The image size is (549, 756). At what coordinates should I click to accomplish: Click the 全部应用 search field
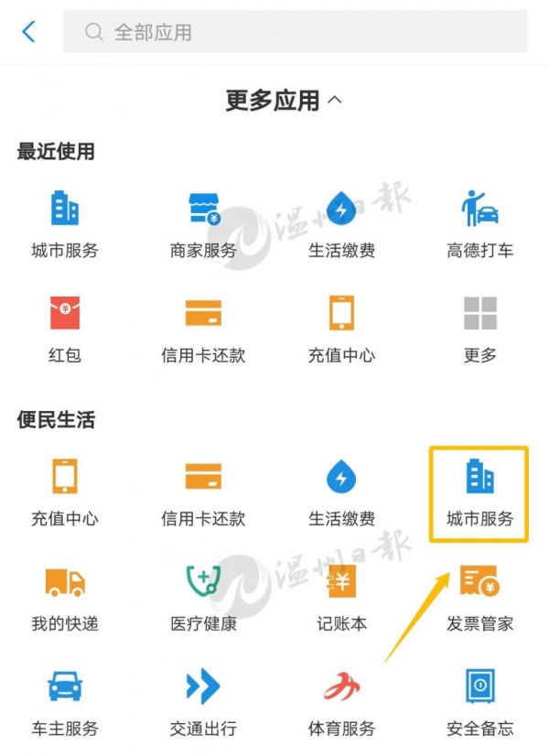click(x=295, y=32)
